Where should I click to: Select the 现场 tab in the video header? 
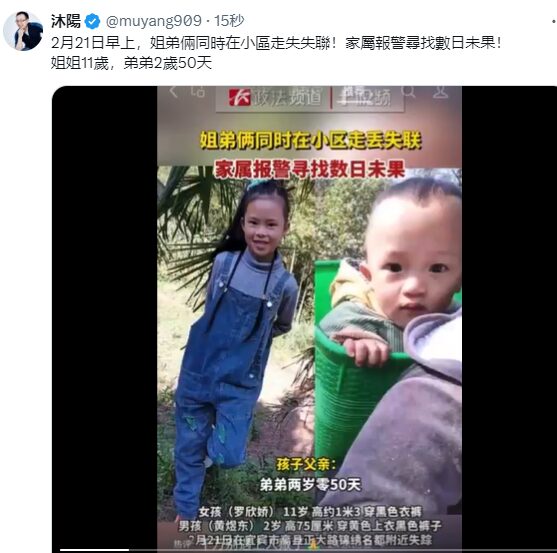[x=363, y=97]
